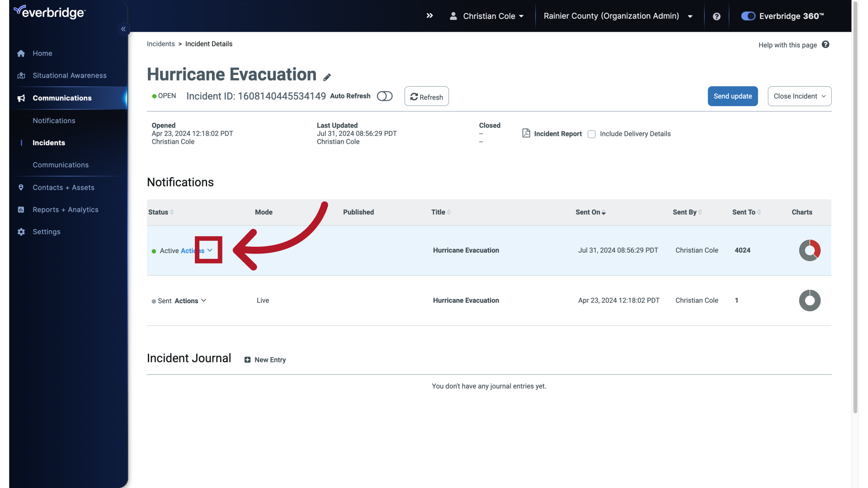This screenshot has width=868, height=488.
Task: Open Settings via the gear icon
Action: tap(21, 232)
